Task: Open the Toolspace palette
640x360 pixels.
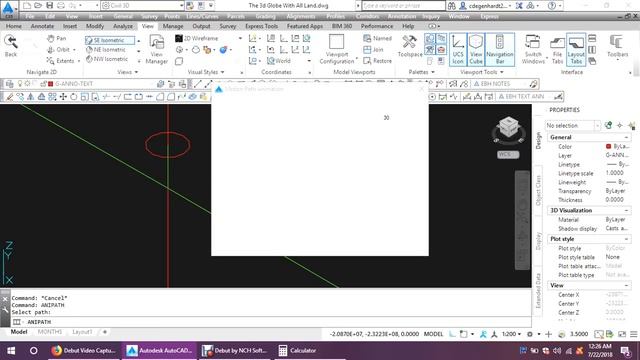Action: (410, 46)
